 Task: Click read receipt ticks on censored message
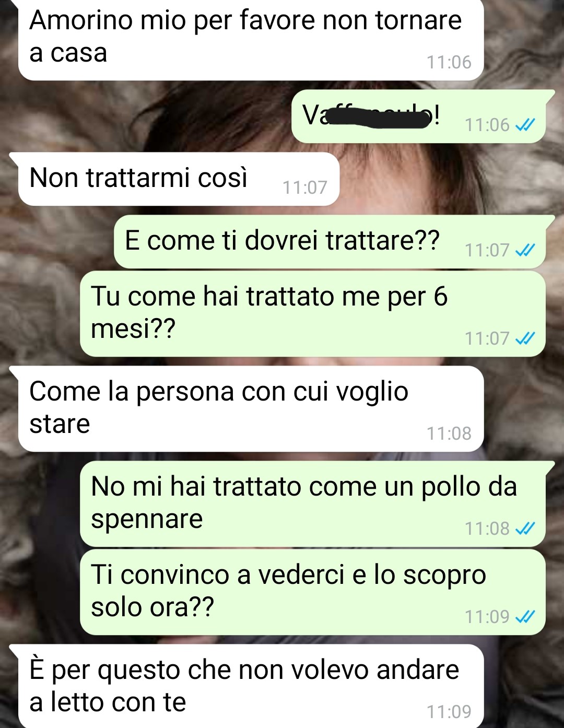point(525,125)
